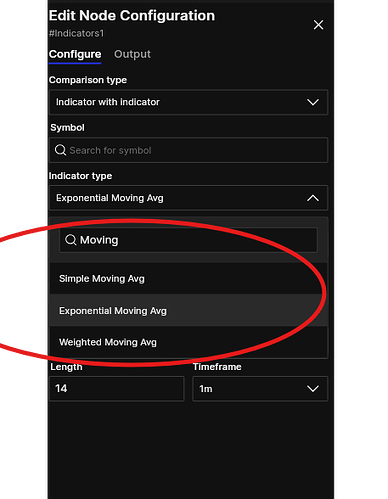Choose Exponential Moving Avg in the list

(x=189, y=310)
